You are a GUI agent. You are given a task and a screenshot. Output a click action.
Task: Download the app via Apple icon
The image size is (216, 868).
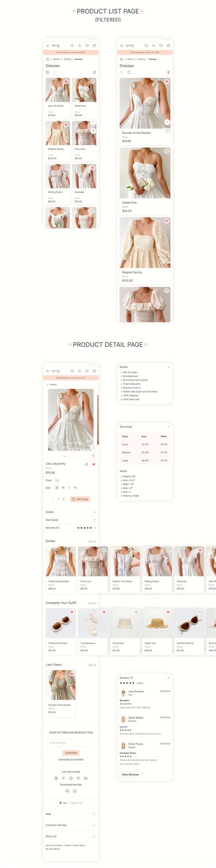pos(74,791)
